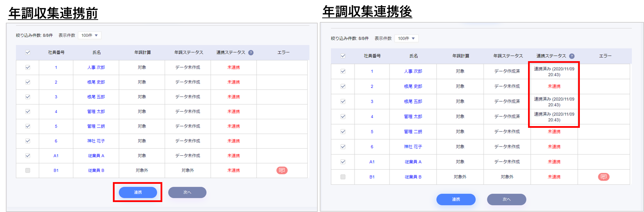This screenshot has width=644, height=212.
Task: Open 根尾 五郎 name link in right table
Action: pos(413,101)
